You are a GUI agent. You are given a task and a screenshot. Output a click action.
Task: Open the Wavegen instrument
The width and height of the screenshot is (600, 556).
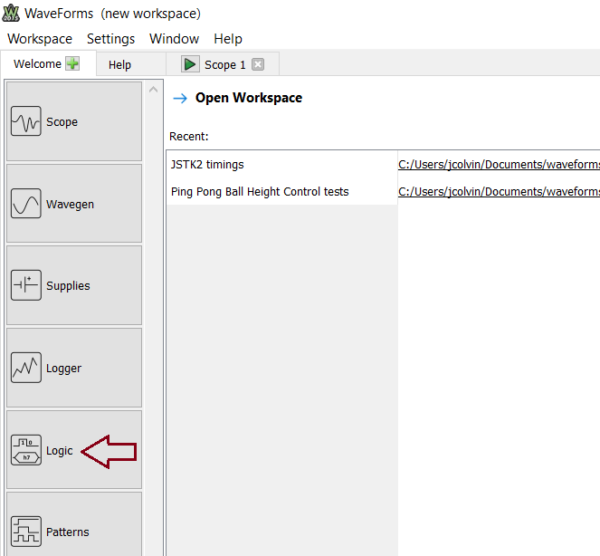(x=74, y=204)
